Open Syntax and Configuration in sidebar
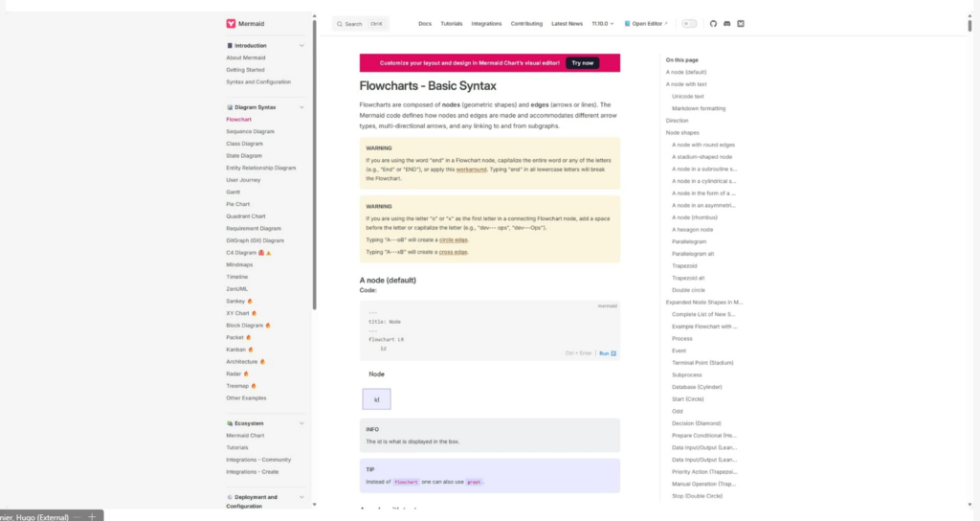The width and height of the screenshot is (980, 521). coord(258,82)
